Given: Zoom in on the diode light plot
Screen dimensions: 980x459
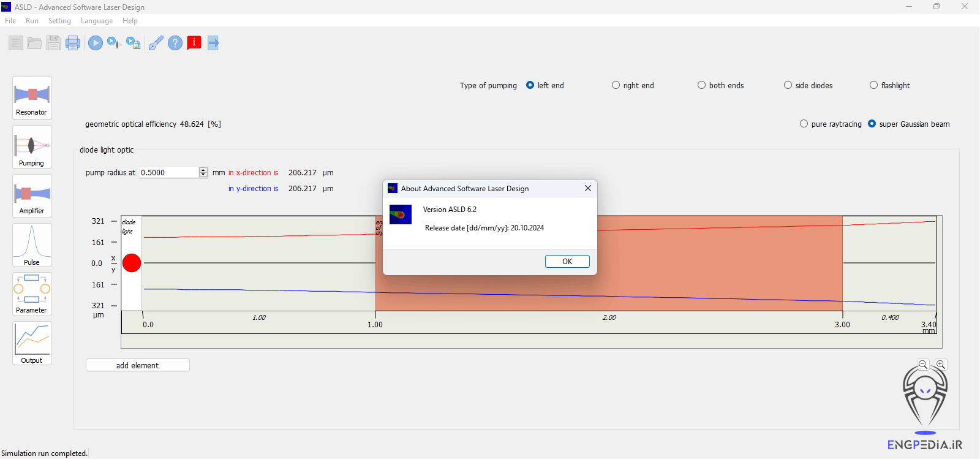Looking at the screenshot, I should 941,365.
